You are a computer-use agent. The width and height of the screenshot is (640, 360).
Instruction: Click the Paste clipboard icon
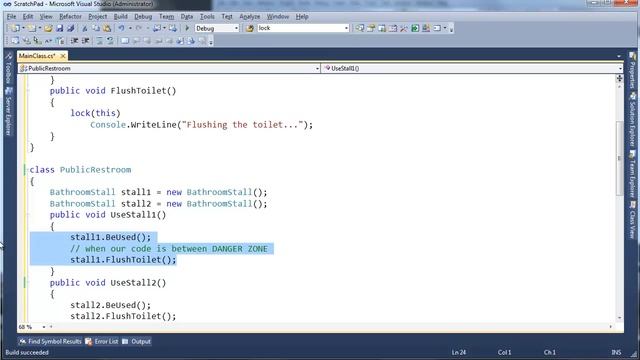[x=107, y=28]
